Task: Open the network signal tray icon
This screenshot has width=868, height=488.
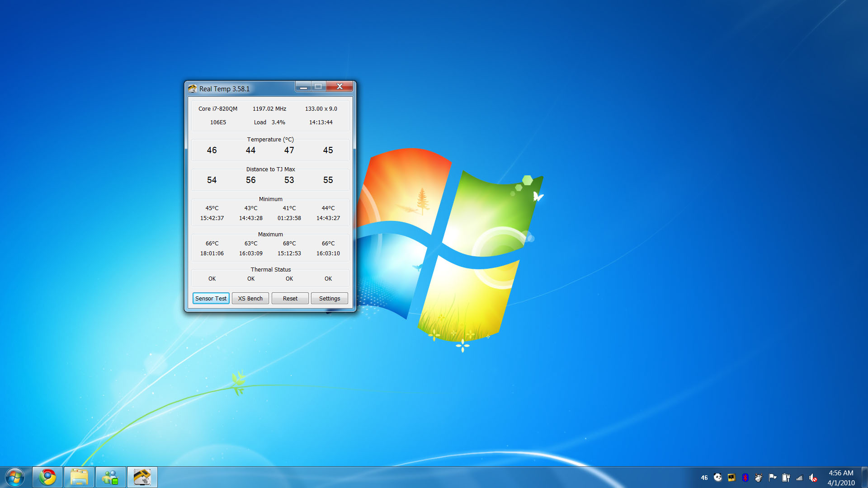Action: pyautogui.click(x=799, y=478)
